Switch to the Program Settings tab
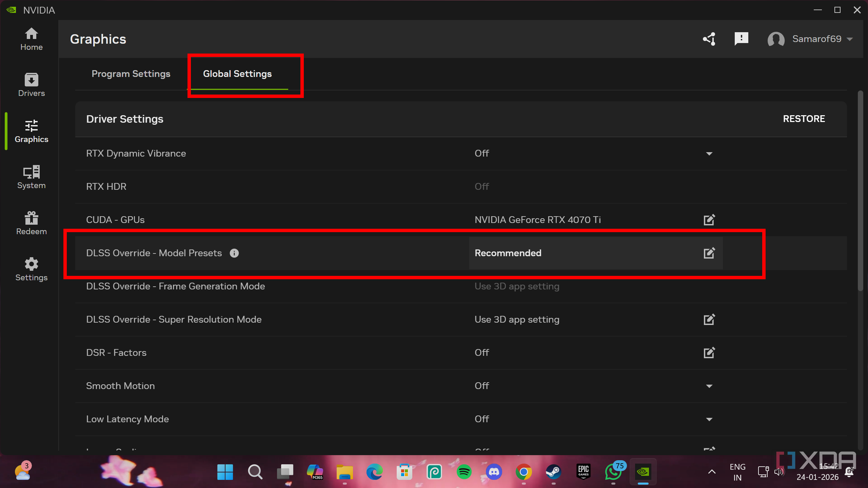 point(131,74)
